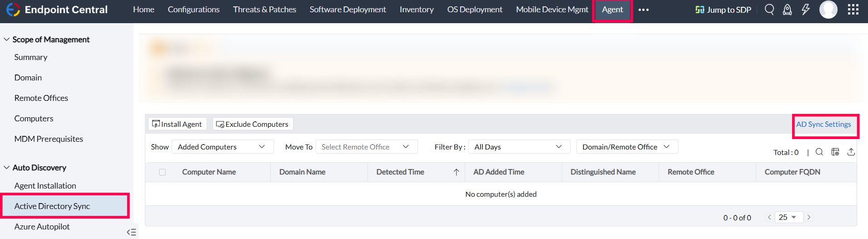This screenshot has width=868, height=239.
Task: Open the notifications rocket icon
Action: pos(787,10)
